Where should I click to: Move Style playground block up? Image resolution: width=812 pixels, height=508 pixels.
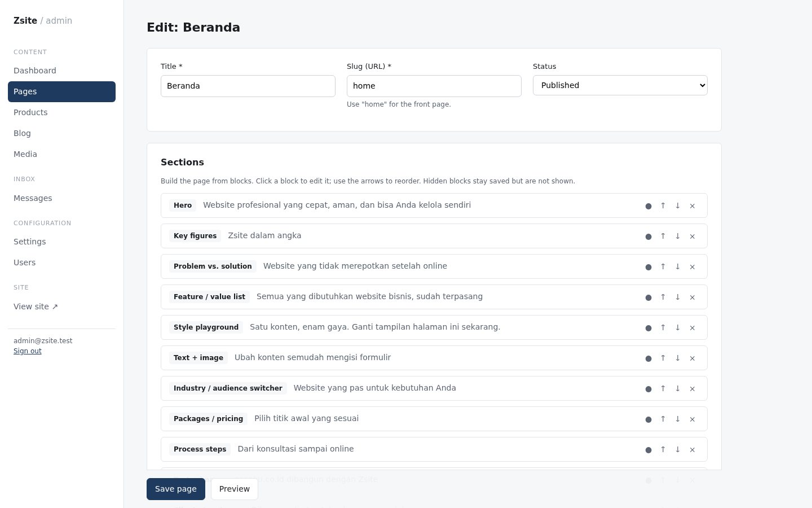click(x=663, y=327)
